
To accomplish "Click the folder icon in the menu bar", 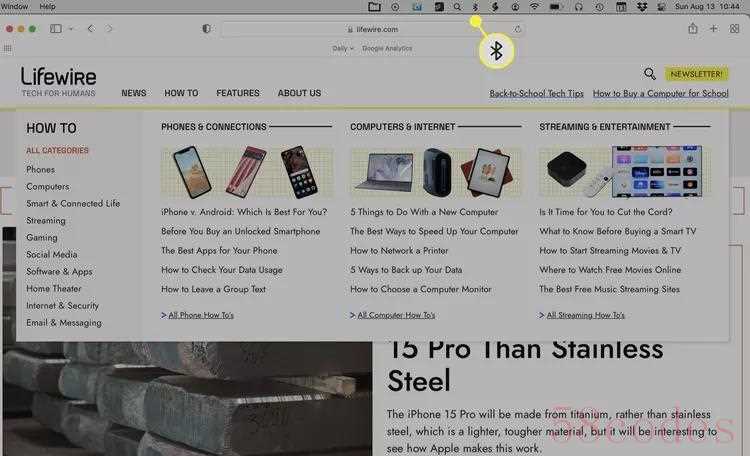I will [374, 7].
